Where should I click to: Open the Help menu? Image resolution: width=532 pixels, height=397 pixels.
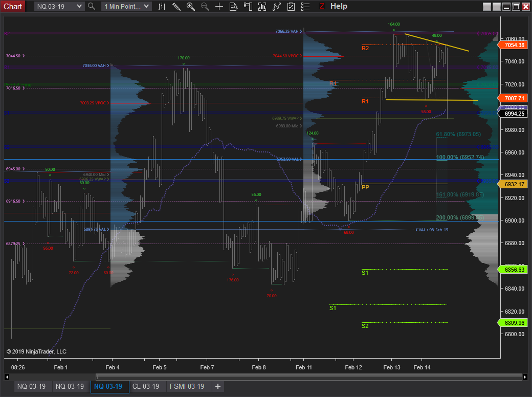(339, 6)
